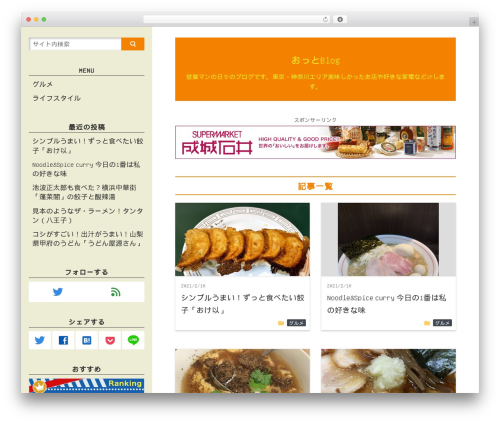Open the chashu ramen thumbnail at bottom right
The height and width of the screenshot is (423, 500).
click(388, 371)
